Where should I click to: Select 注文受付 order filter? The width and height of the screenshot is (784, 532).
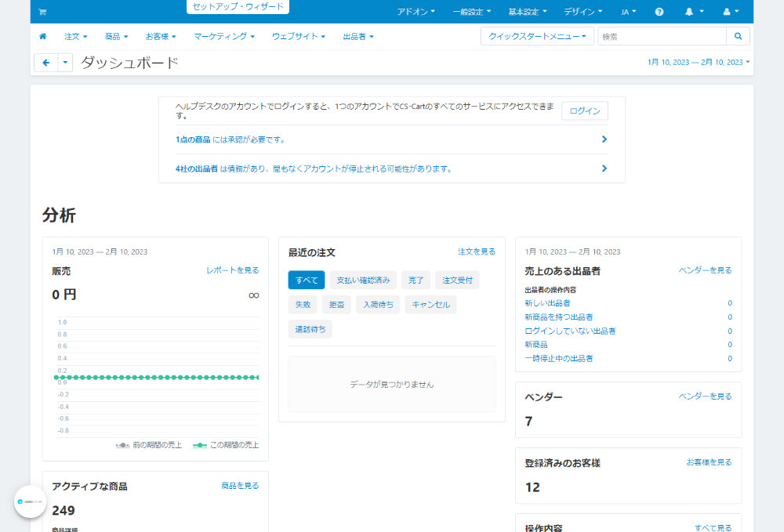[x=457, y=280]
